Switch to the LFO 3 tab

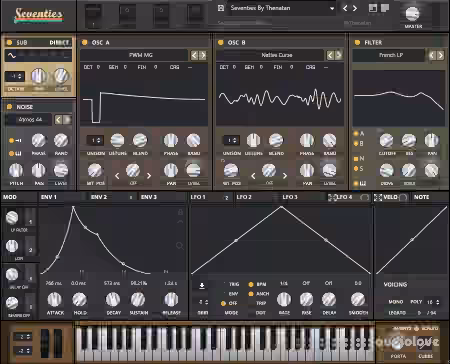290,197
